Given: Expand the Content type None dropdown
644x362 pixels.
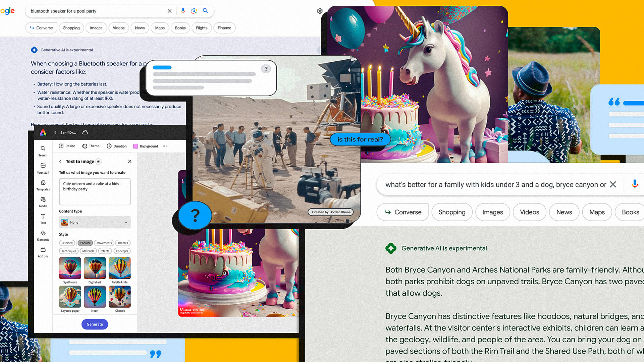Looking at the screenshot, I should pyautogui.click(x=95, y=222).
